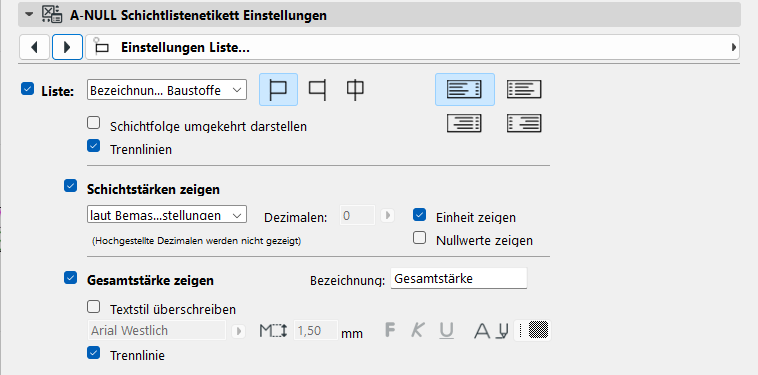The width and height of the screenshot is (758, 375).
Task: Collapse the A-NULL Schichtlistenetikett Einstellungen panel
Action: (x=29, y=15)
